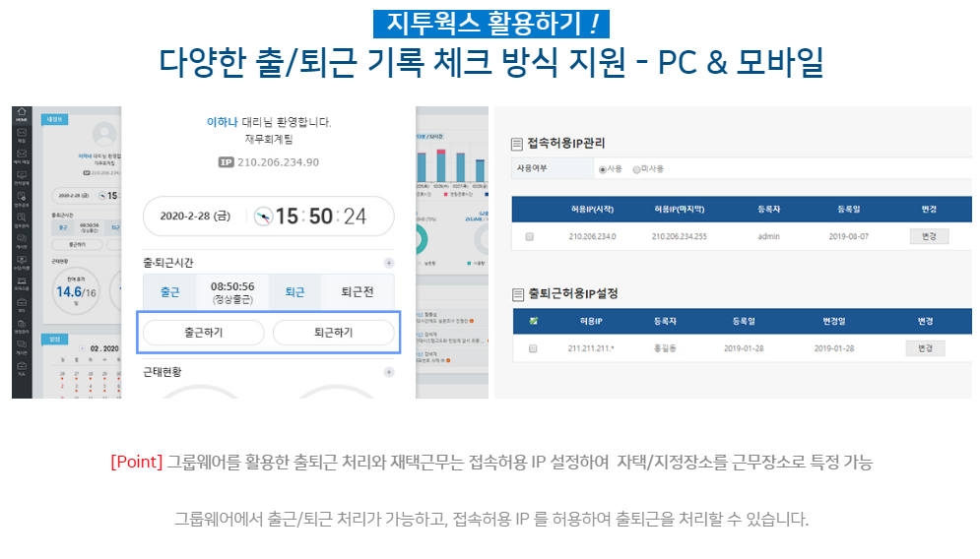This screenshot has height=559, width=980.
Task: Click 변경 button for admin row
Action: [929, 236]
